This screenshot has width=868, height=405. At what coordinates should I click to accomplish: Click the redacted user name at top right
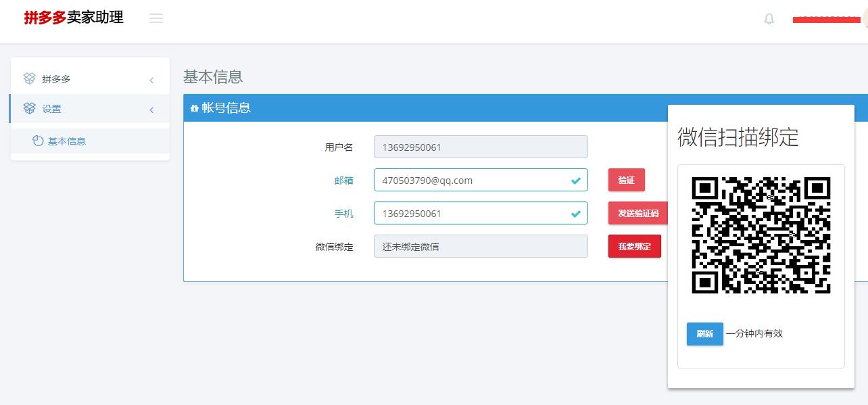[826, 20]
